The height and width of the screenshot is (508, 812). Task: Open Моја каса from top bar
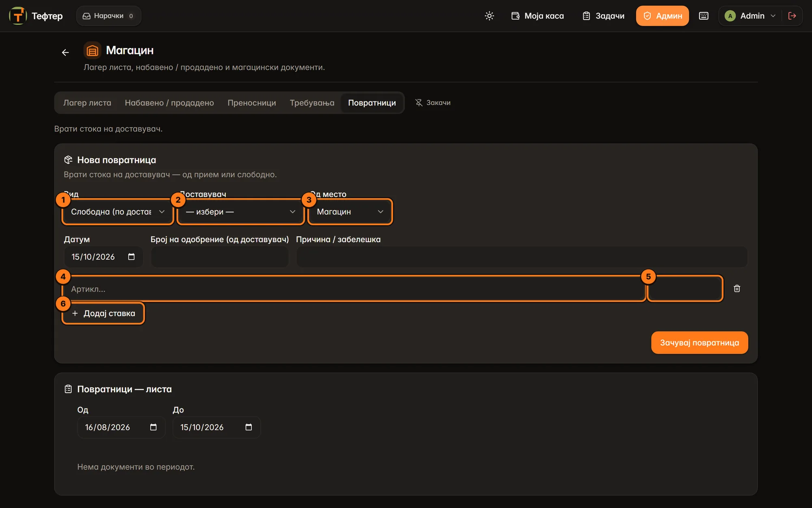pos(538,16)
